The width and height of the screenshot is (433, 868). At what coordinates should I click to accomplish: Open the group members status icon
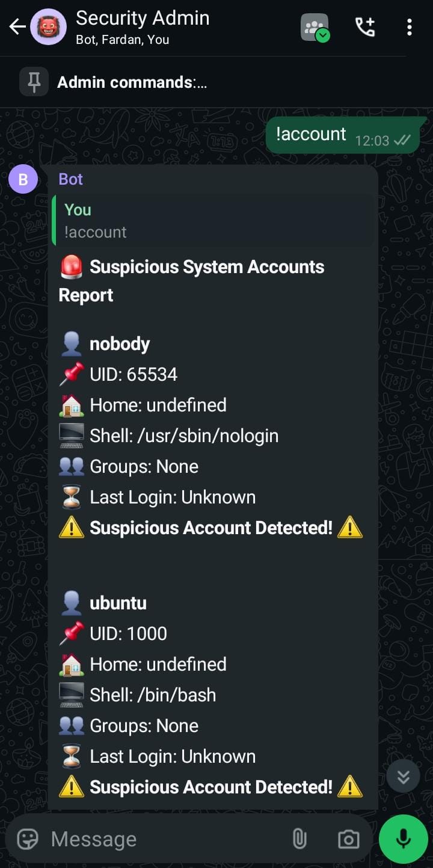point(315,27)
